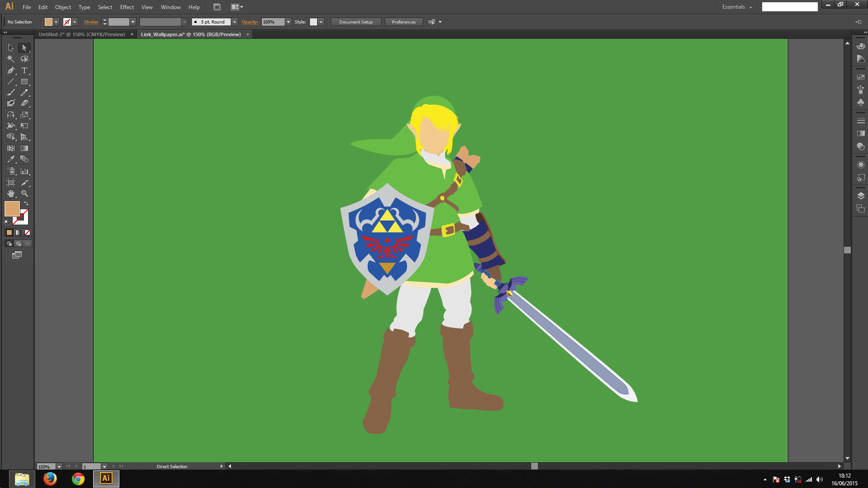The image size is (868, 488).
Task: Select the Free Transform tool
Action: click(24, 126)
